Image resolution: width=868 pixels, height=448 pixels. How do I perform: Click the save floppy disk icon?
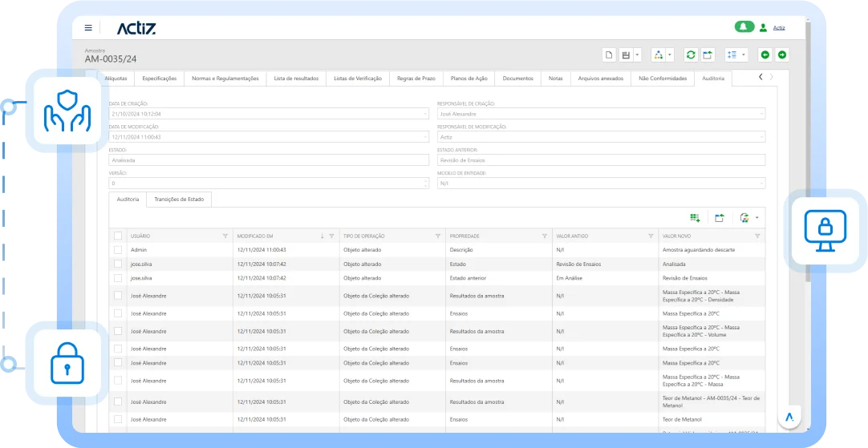coord(627,54)
